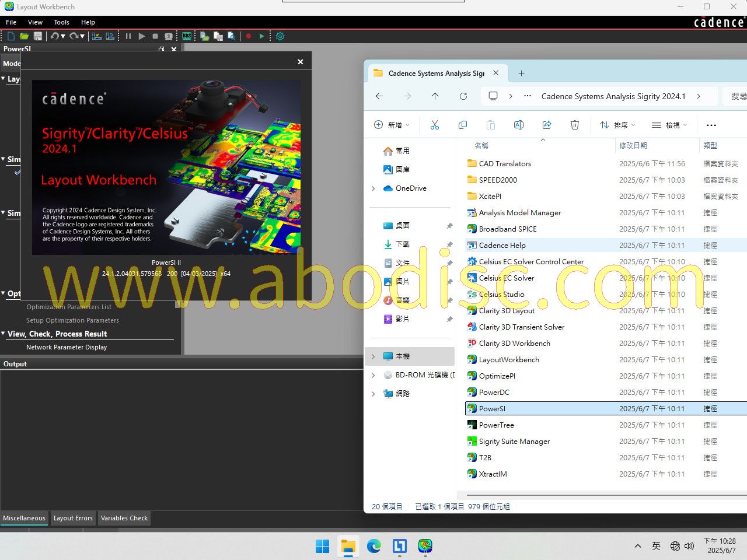Click the Cut scissors icon in Explorer
This screenshot has width=747, height=560.
pos(435,125)
